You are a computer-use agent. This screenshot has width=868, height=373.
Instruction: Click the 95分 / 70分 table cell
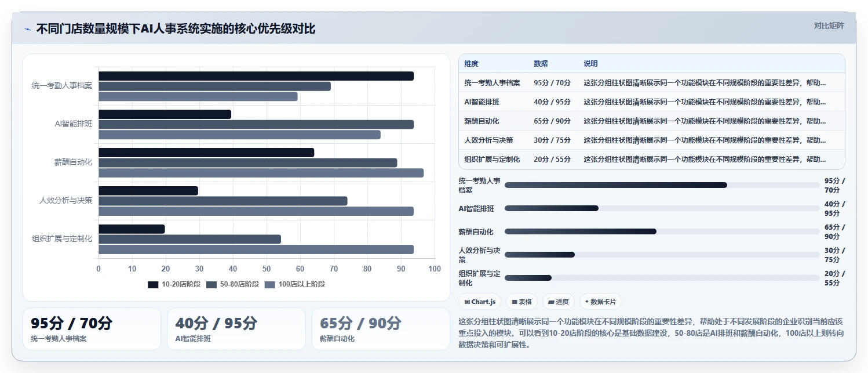(x=552, y=83)
